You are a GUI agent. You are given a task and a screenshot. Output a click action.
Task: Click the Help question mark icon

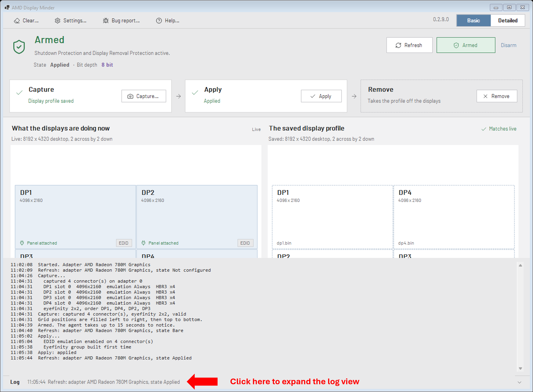pos(159,21)
